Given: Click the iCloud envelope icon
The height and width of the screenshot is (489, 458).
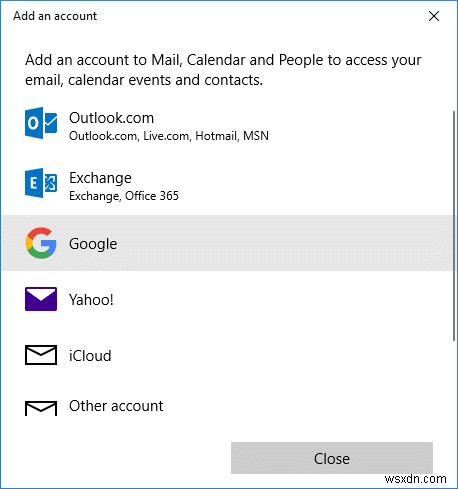Looking at the screenshot, I should click(x=41, y=355).
